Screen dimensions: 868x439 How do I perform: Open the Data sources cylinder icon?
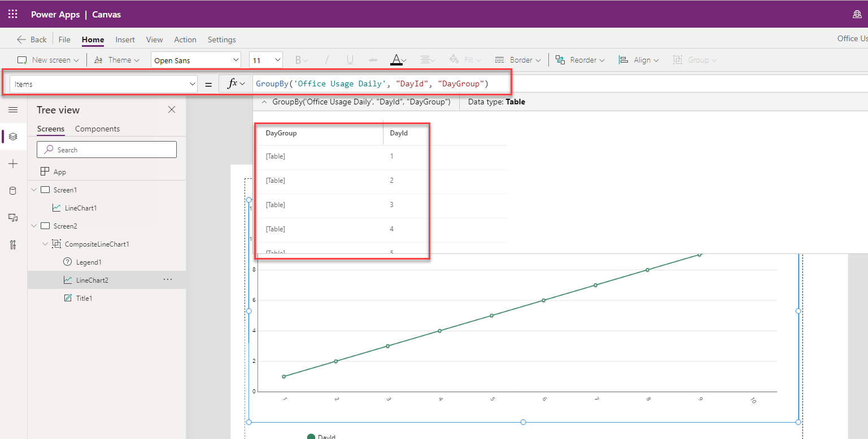[13, 191]
